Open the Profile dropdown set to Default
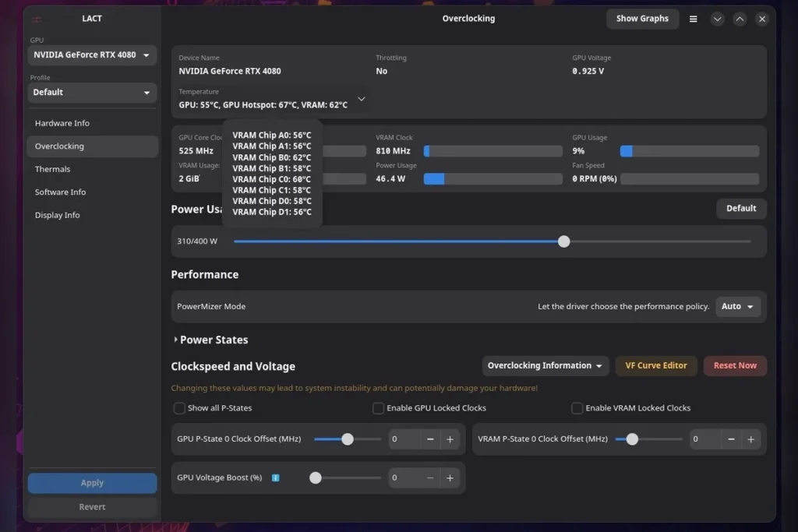 pos(92,93)
